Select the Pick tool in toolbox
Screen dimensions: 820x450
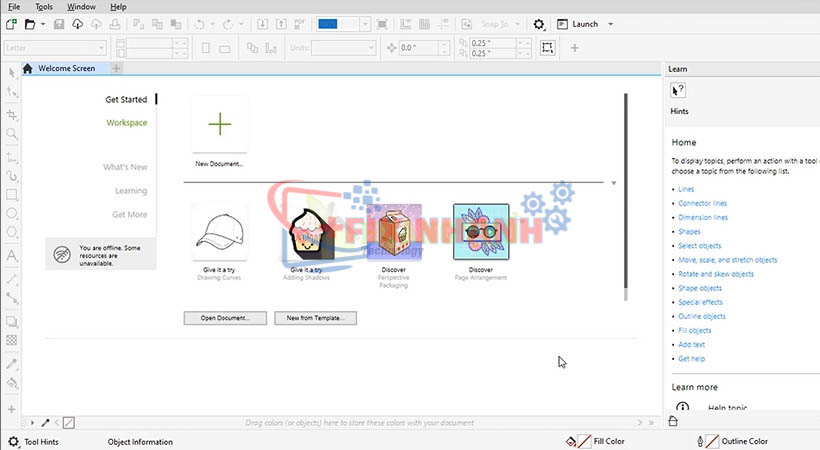(12, 73)
